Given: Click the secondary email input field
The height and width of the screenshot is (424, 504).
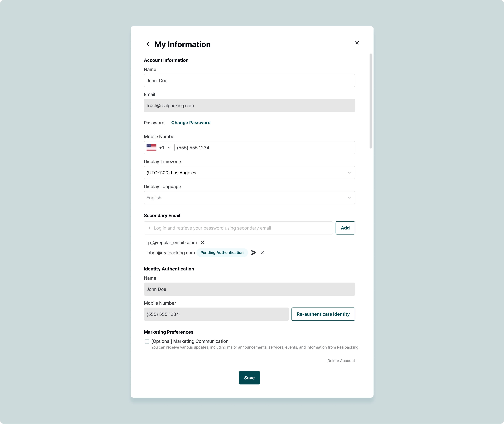Looking at the screenshot, I should 240,228.
